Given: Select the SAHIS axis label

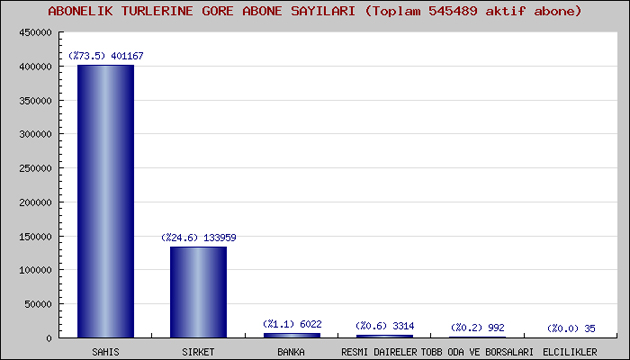Looking at the screenshot, I should [x=106, y=352].
